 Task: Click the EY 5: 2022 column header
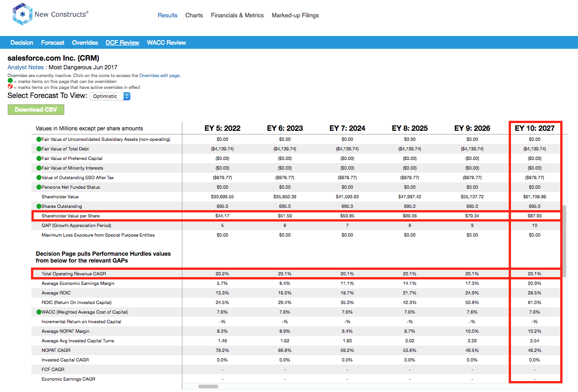tap(222, 128)
